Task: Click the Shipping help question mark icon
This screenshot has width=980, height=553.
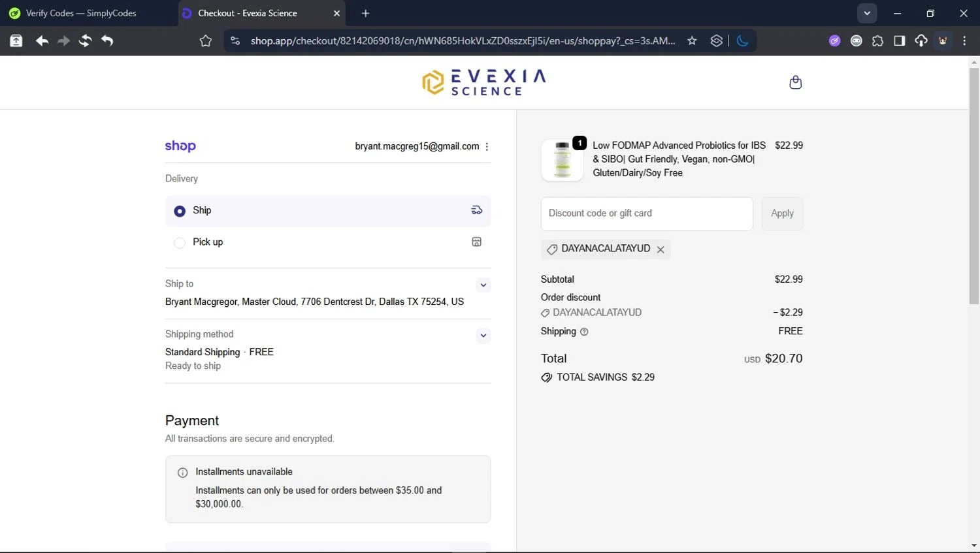Action: click(x=584, y=332)
